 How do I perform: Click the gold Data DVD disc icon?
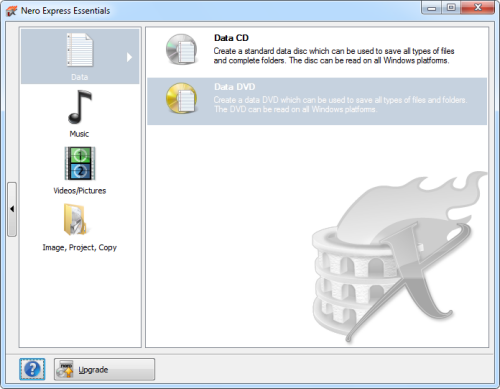182,98
